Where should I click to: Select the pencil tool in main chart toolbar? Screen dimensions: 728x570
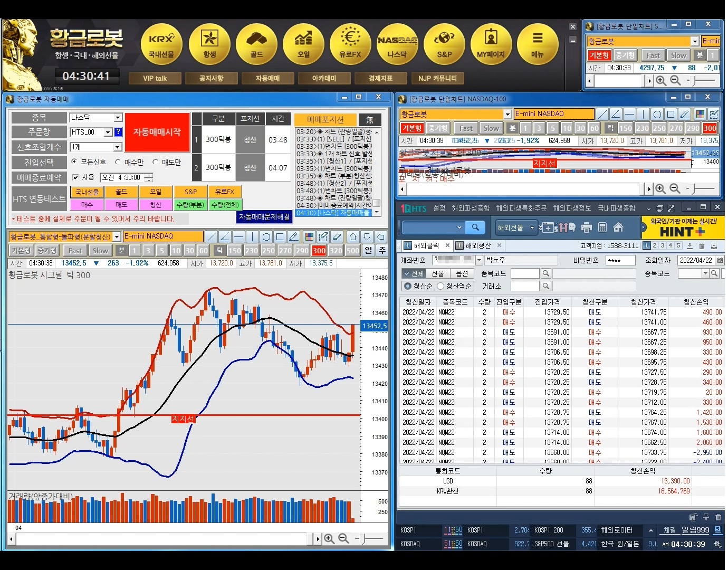[294, 236]
